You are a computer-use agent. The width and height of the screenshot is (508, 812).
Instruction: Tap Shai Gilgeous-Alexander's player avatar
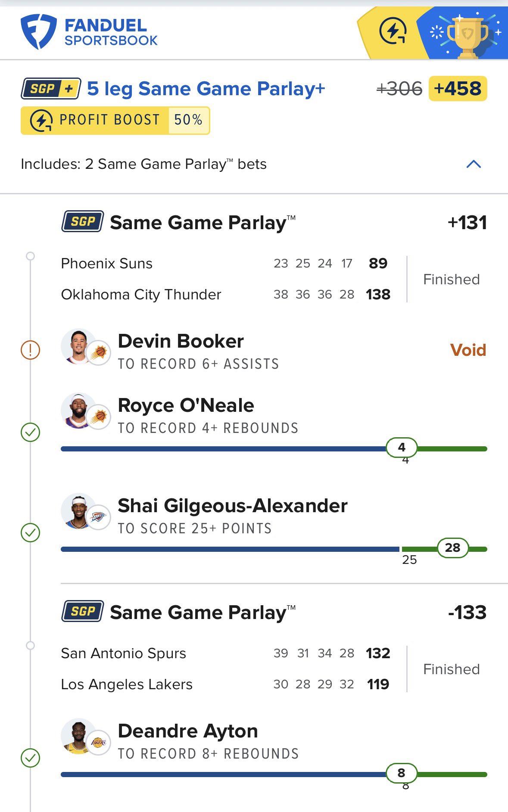coord(79,511)
